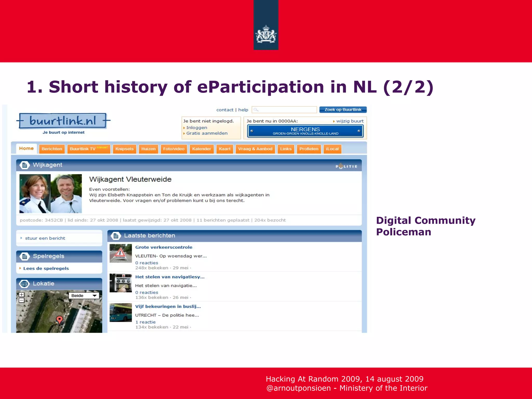
Task: Click the red location pin on map
Action: pos(59,320)
